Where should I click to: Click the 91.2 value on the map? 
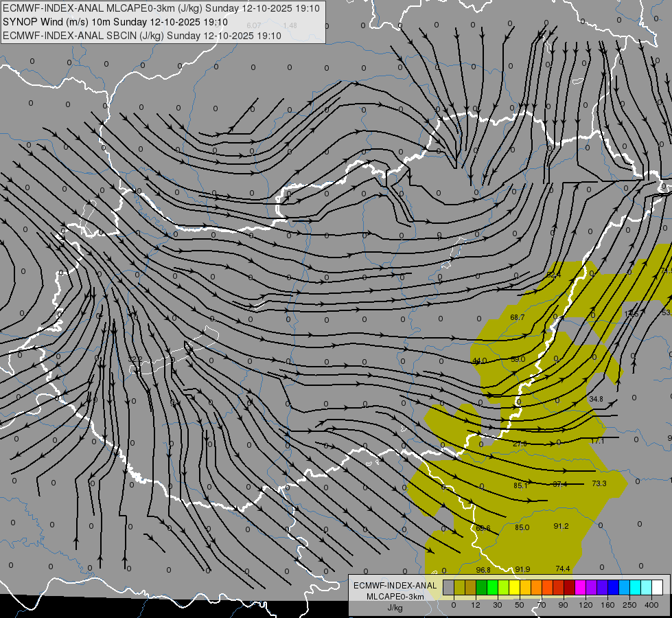click(x=561, y=526)
